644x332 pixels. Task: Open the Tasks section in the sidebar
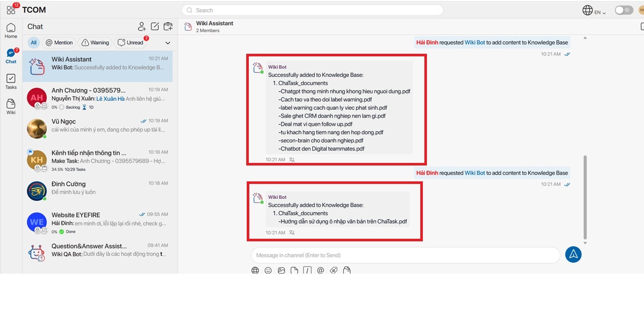11,81
